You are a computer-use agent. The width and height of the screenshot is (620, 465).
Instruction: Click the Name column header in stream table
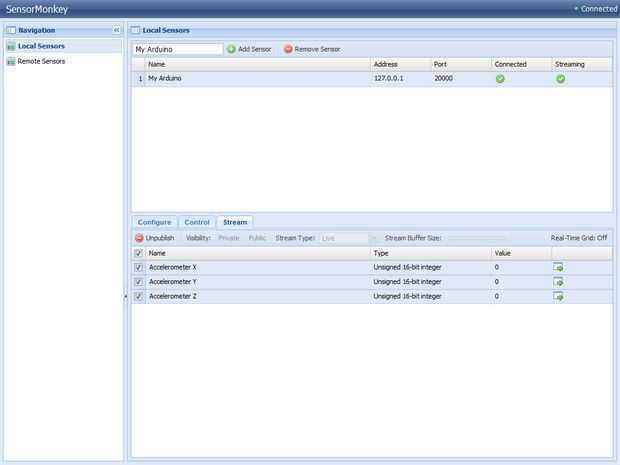(x=258, y=253)
